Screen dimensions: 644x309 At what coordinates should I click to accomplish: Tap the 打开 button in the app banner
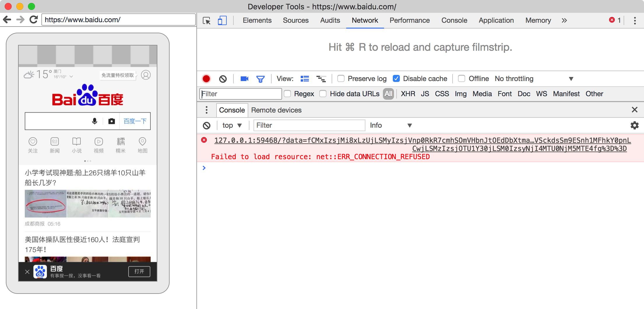(x=139, y=271)
